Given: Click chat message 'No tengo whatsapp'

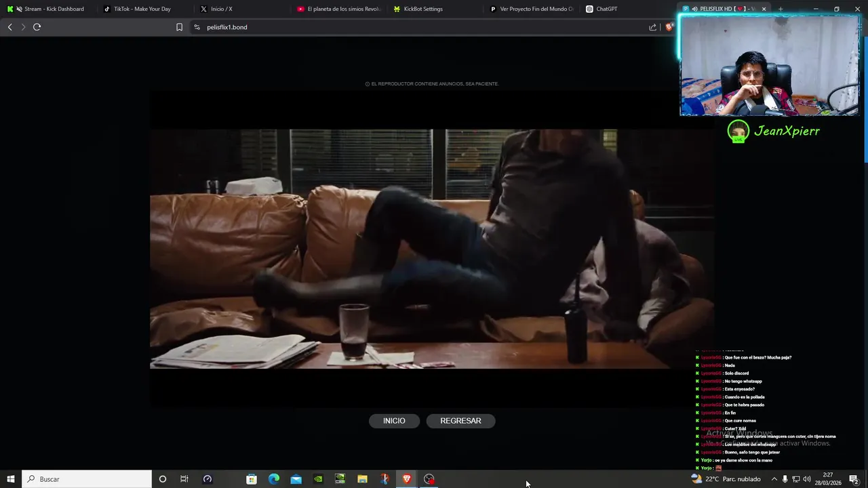Looking at the screenshot, I should 743,381.
